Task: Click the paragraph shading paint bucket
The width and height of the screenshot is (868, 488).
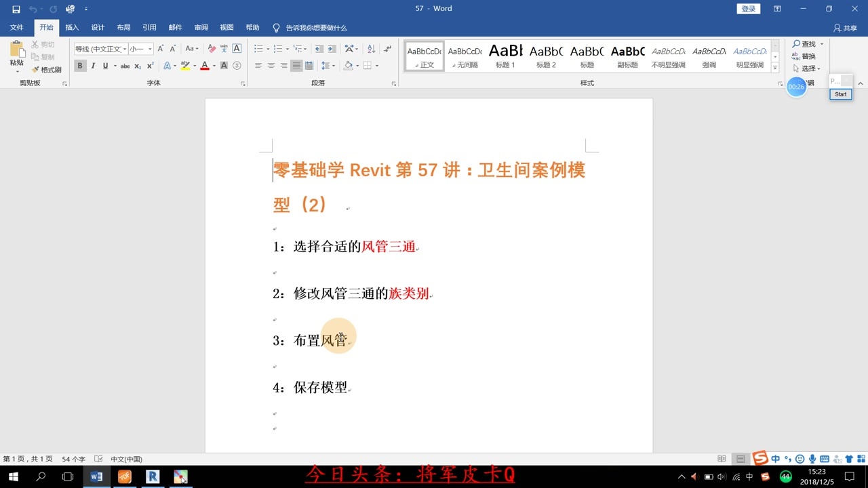Action: click(x=348, y=66)
